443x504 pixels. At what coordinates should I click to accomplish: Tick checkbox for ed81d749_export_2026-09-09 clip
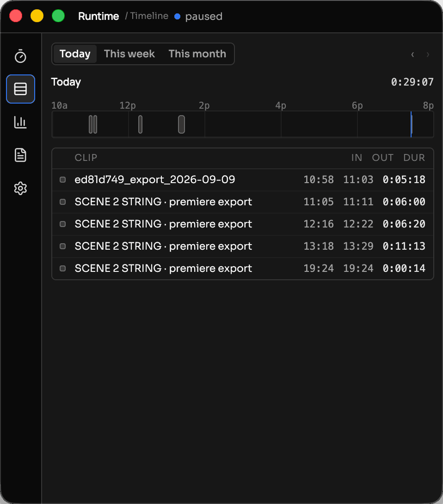point(63,180)
